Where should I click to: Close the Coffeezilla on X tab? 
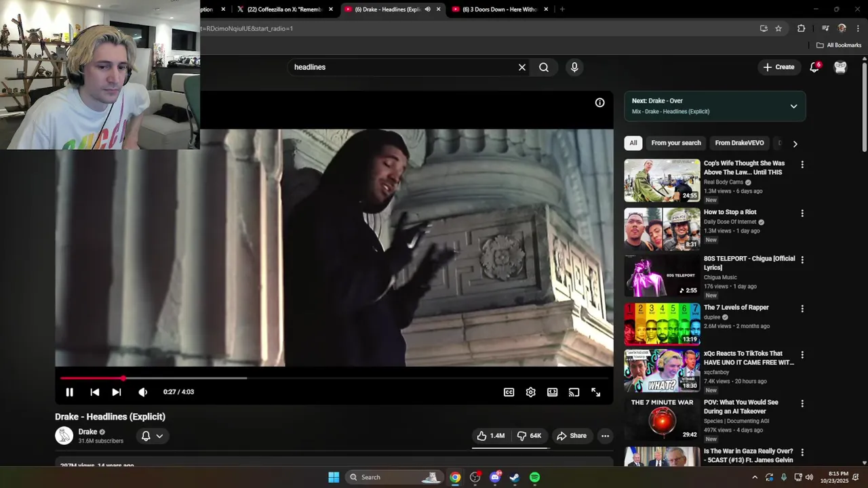click(331, 9)
